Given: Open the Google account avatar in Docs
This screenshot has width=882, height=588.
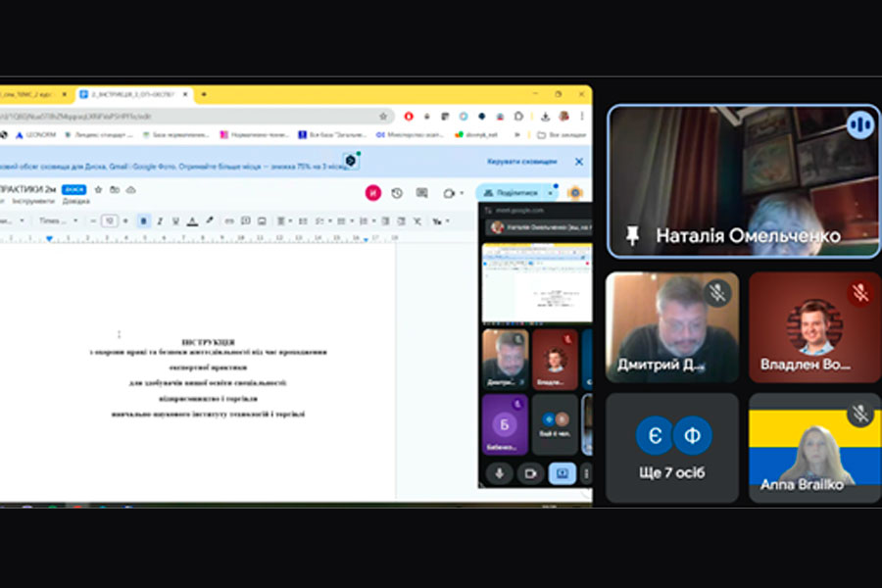Looking at the screenshot, I should (x=575, y=193).
